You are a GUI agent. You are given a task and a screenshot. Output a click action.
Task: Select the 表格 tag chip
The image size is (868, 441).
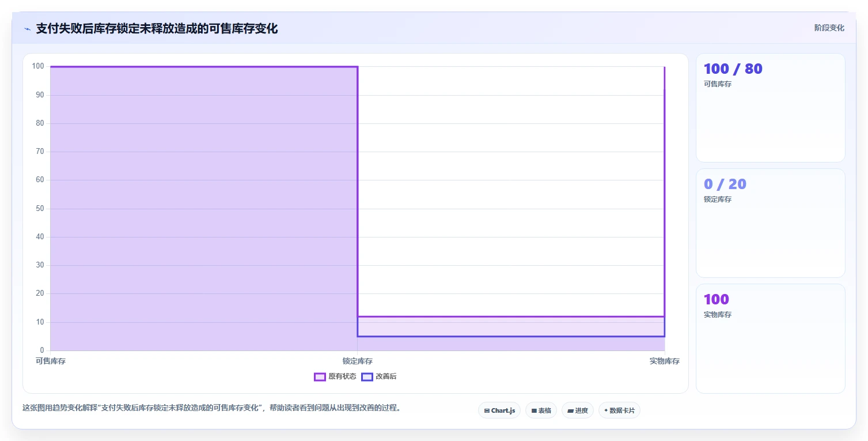click(541, 410)
